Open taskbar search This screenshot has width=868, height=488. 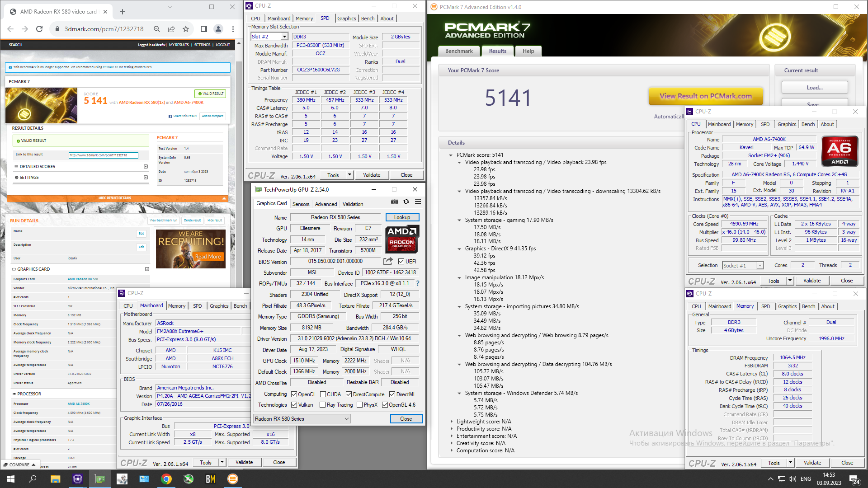coord(33,479)
